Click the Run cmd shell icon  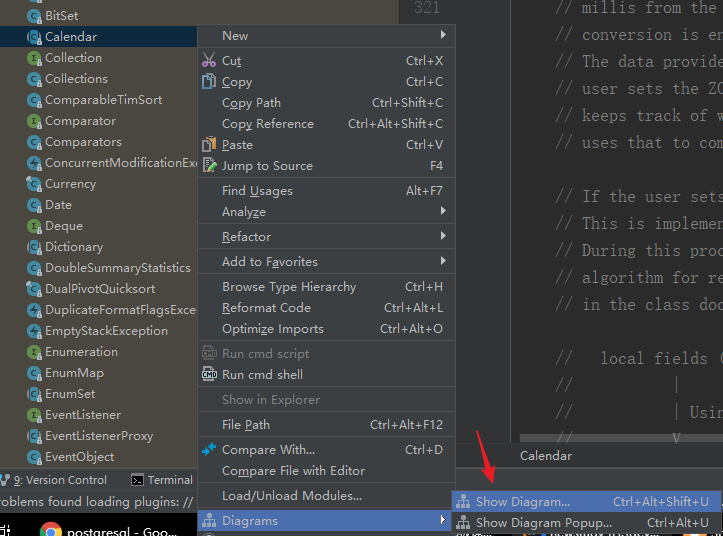[x=209, y=375]
